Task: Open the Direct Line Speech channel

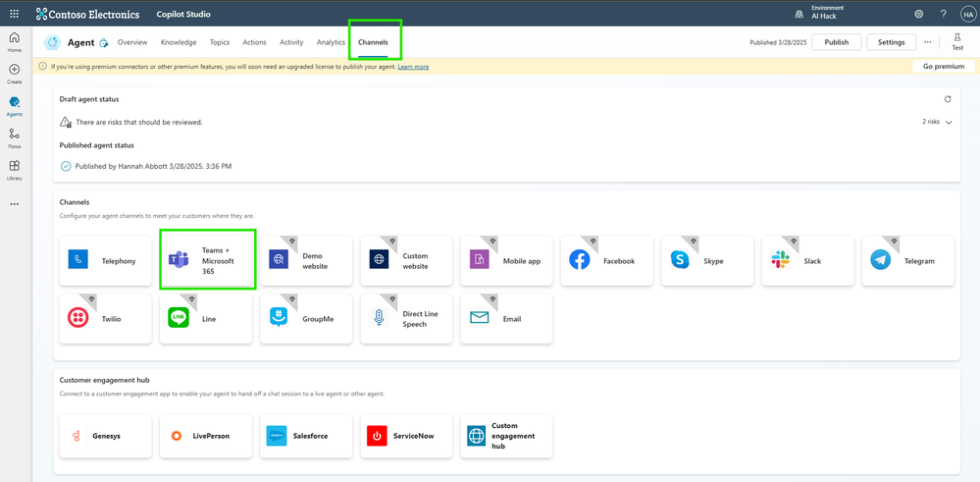Action: point(406,318)
